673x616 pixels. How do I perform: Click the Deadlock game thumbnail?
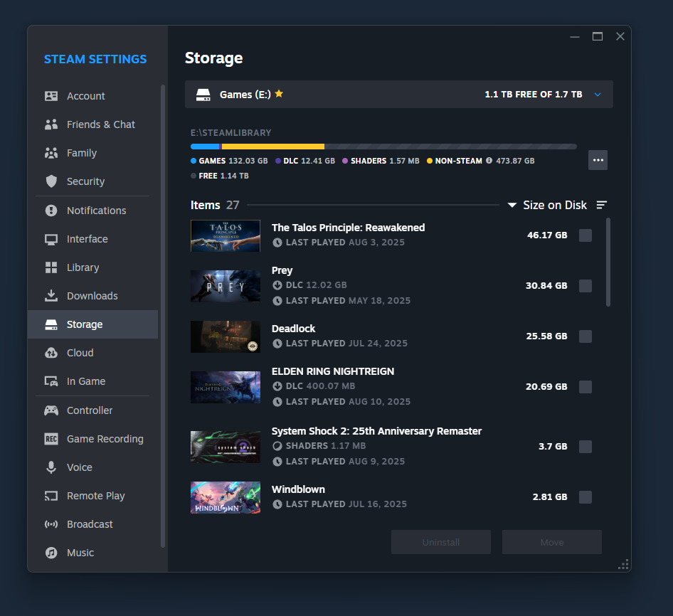point(226,336)
